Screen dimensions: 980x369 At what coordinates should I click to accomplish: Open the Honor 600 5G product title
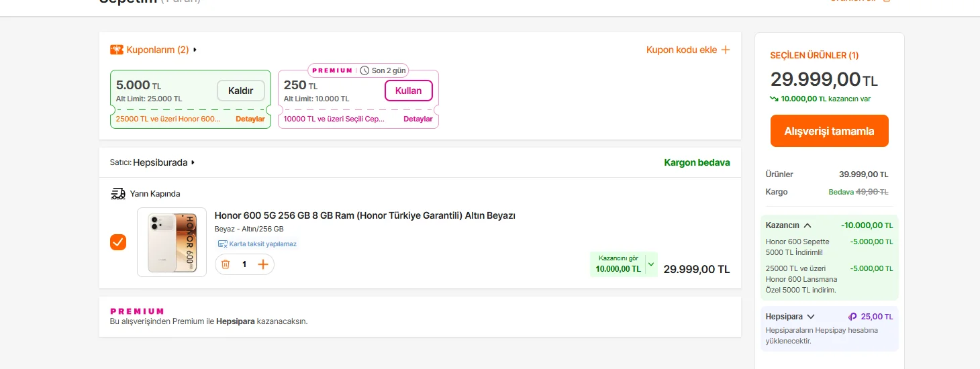click(364, 215)
